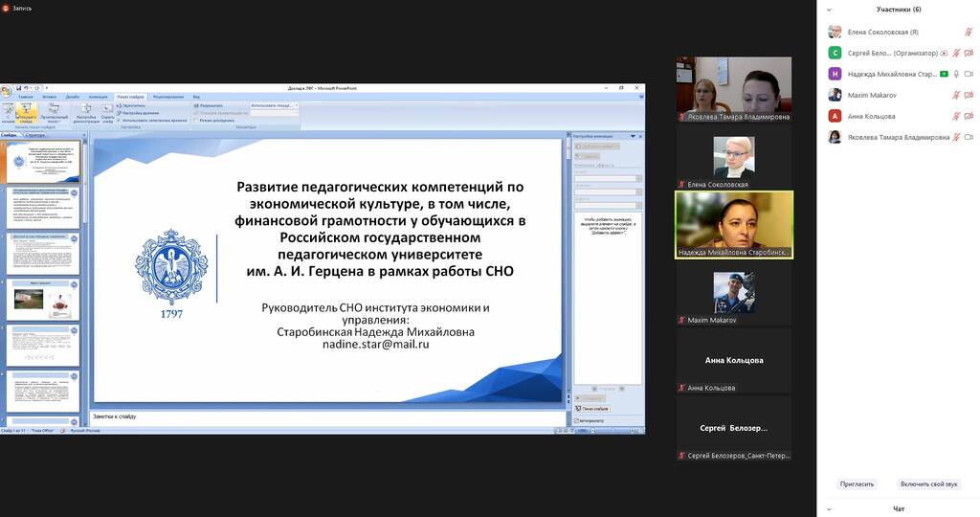
Task: Open animation pane options dropdown arrow
Action: click(634, 136)
